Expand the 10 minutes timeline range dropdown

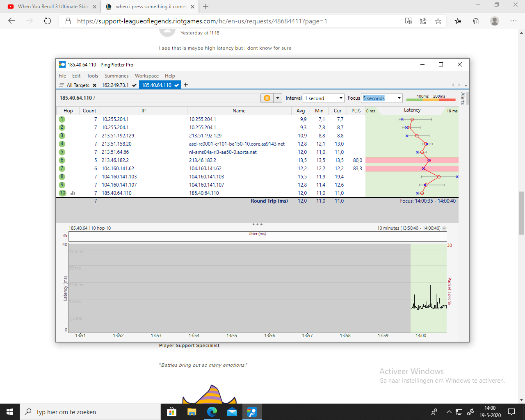tap(444, 228)
